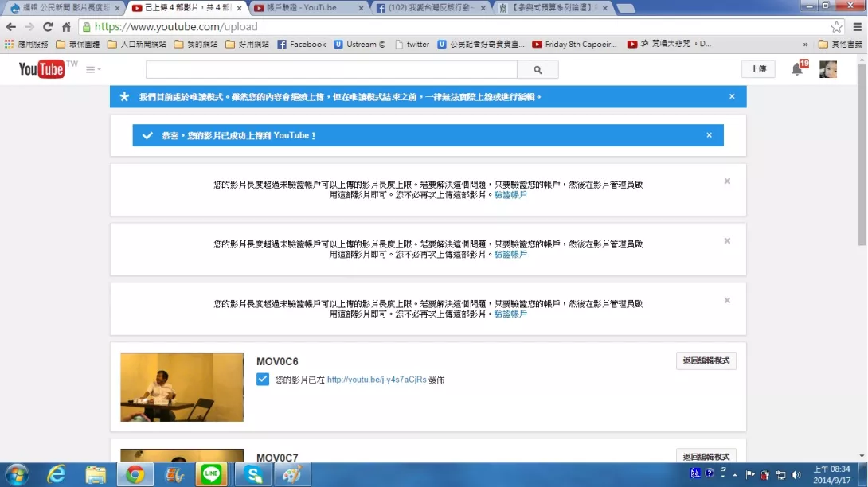Viewport: 868px width, 487px height.
Task: Expand the YouTube guide menu icon
Action: (93, 70)
